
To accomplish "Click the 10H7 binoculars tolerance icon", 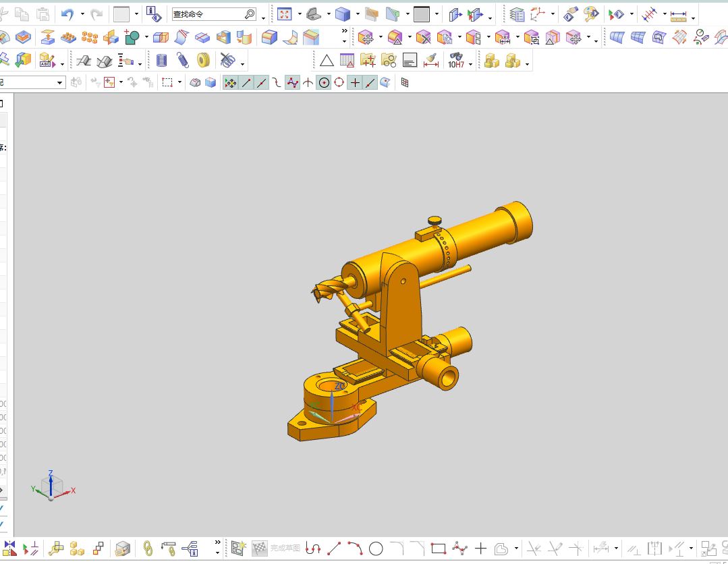I will point(456,60).
